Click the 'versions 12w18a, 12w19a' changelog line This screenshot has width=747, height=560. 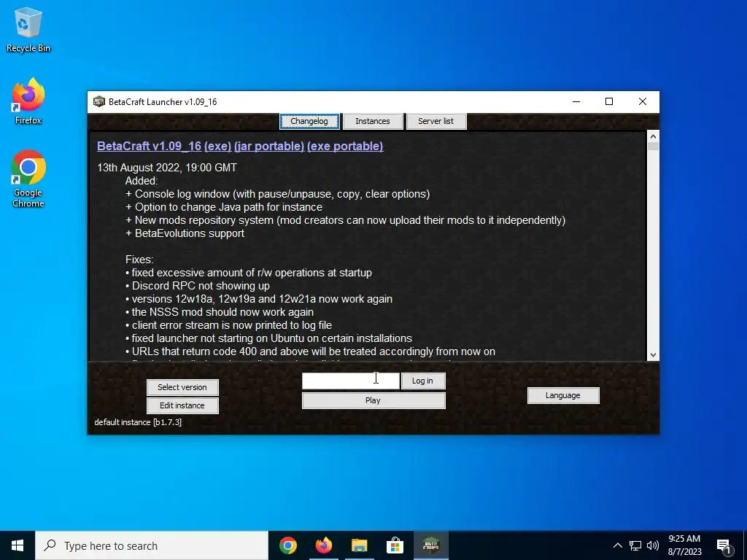coord(259,299)
